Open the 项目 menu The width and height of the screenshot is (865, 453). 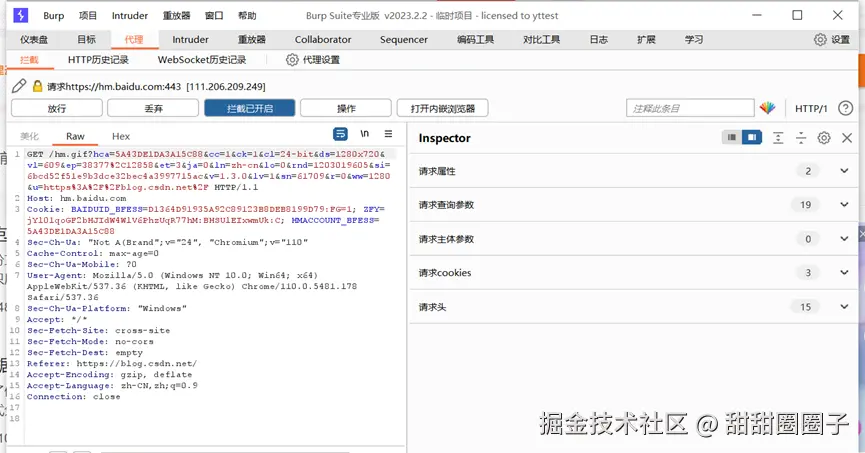pyautogui.click(x=87, y=15)
